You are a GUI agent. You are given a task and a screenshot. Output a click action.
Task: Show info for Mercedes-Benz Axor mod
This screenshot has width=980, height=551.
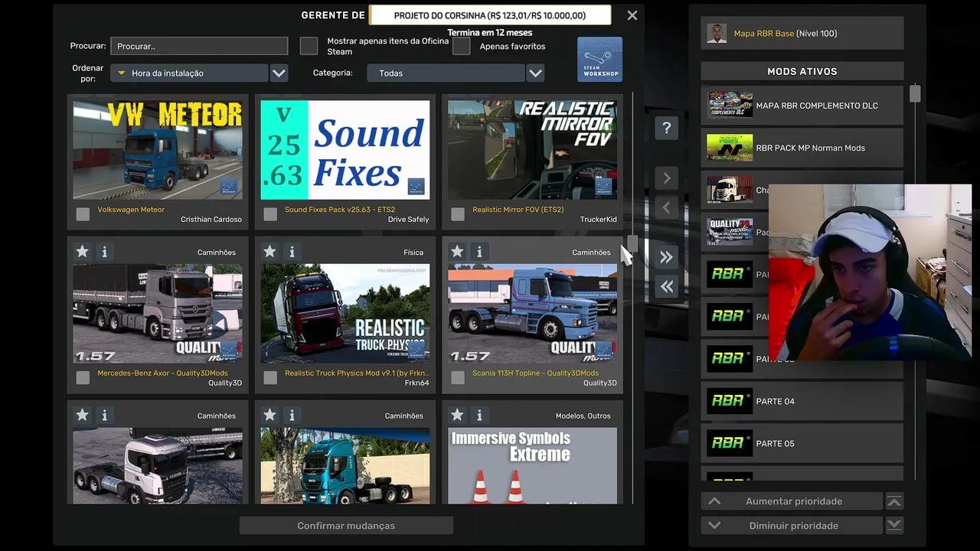(105, 252)
